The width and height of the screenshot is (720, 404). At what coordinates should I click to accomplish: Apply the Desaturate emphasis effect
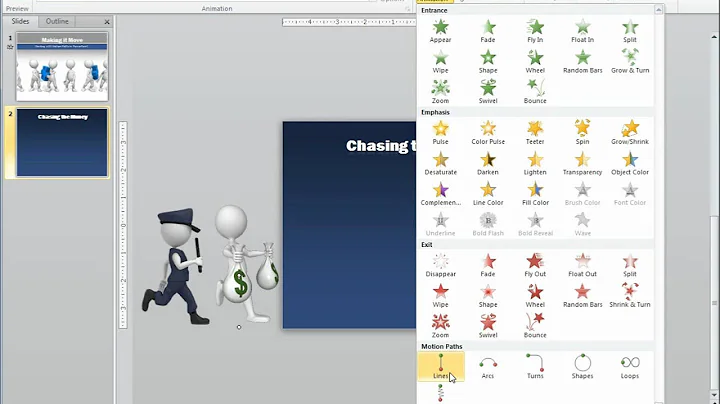pos(440,163)
